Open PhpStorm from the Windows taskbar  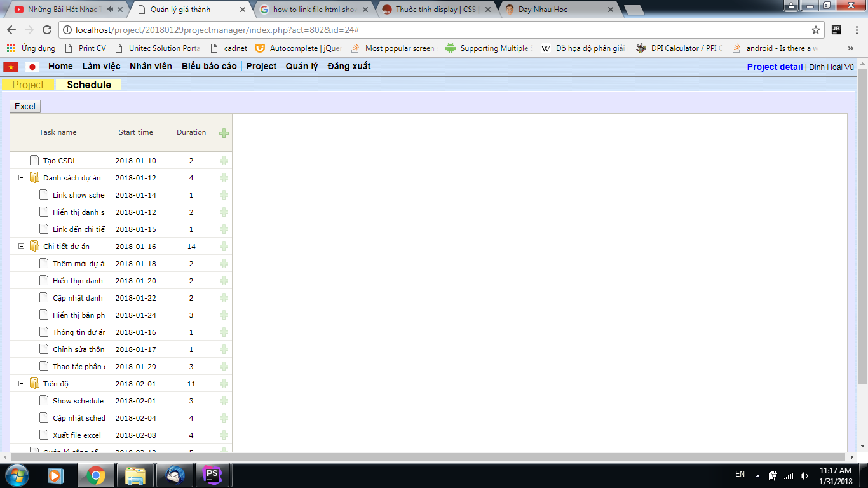pyautogui.click(x=212, y=475)
